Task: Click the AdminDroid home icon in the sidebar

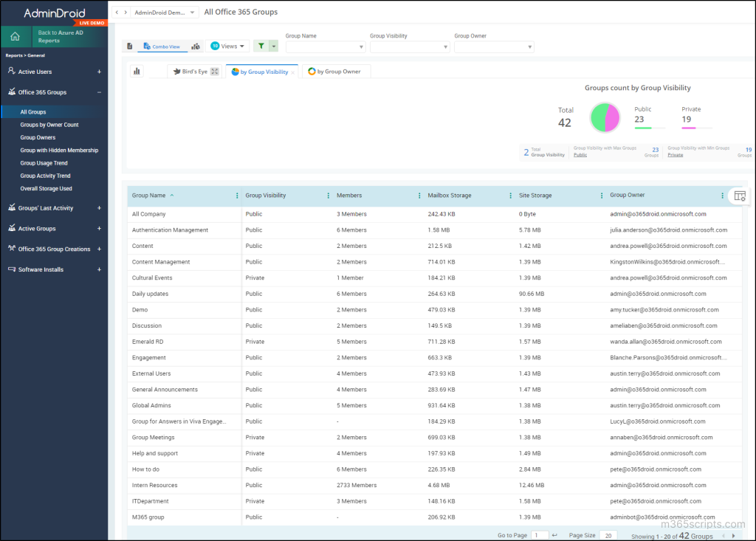Action: (14, 35)
